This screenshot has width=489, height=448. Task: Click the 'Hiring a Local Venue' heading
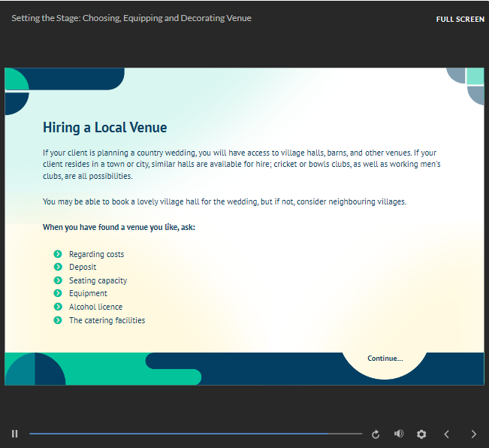(x=104, y=128)
